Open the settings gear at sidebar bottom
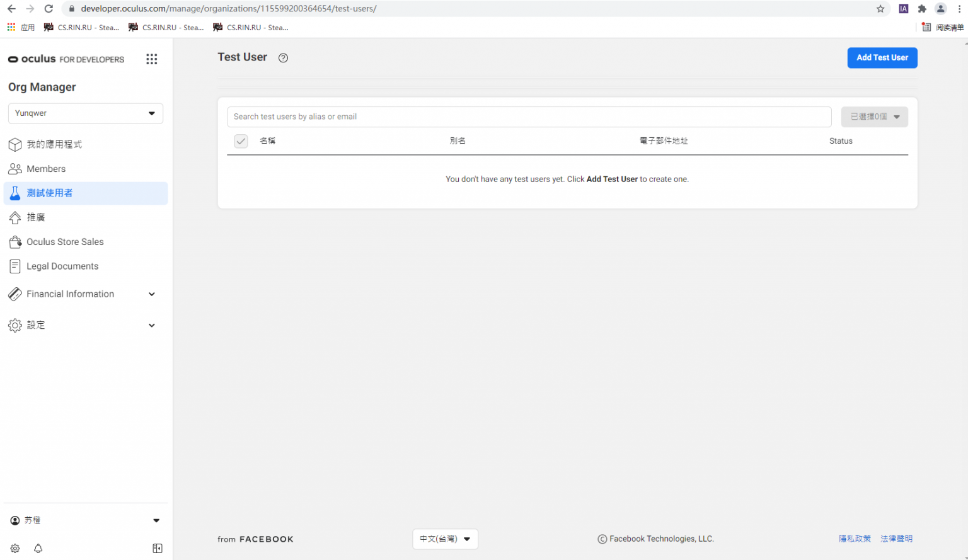968x560 pixels. (15, 549)
